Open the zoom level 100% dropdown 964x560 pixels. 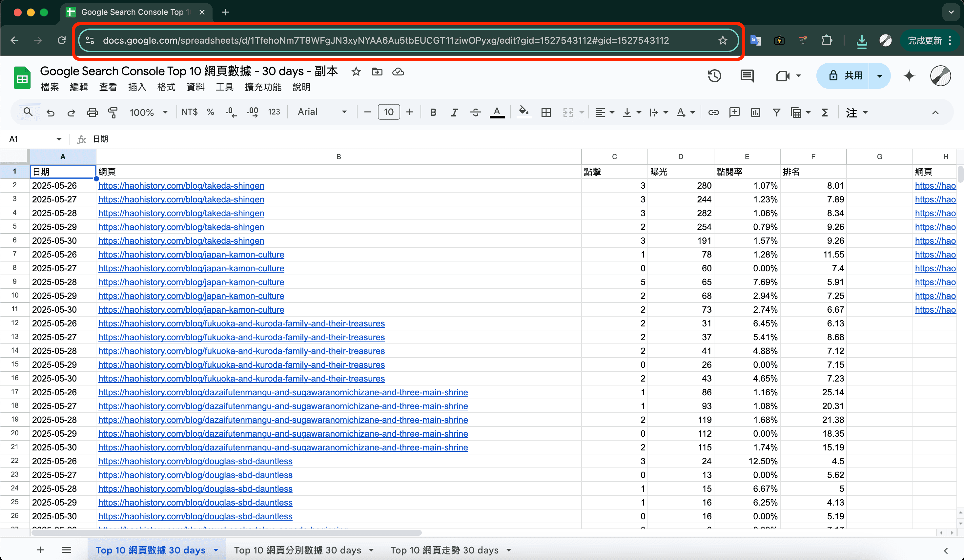click(149, 112)
